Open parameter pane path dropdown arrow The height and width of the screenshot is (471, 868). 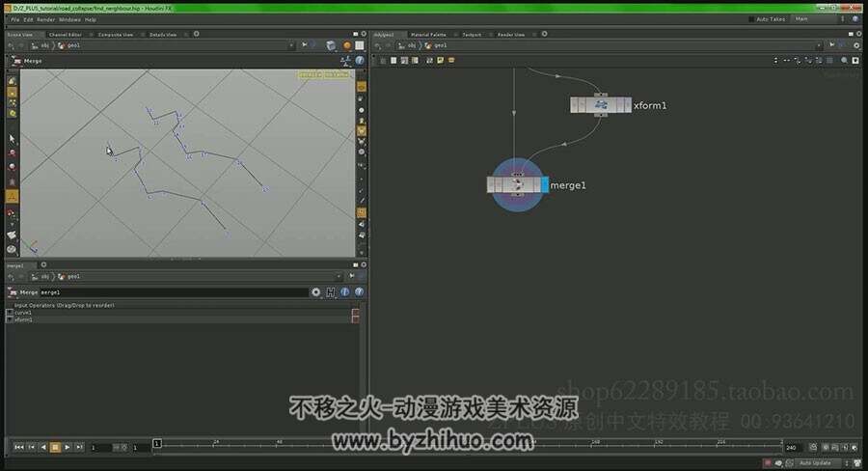click(x=339, y=276)
